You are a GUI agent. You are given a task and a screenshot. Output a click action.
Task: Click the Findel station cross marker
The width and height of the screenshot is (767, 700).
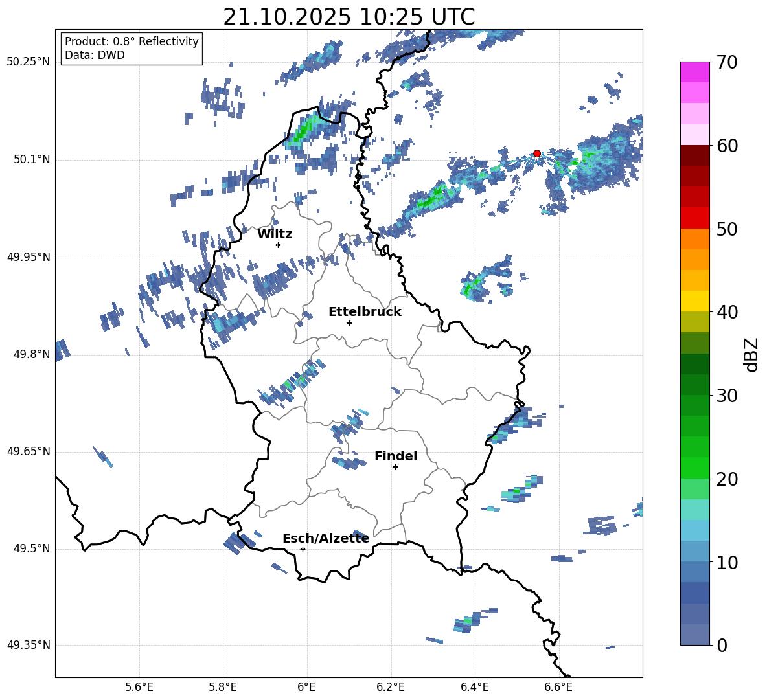coord(395,468)
